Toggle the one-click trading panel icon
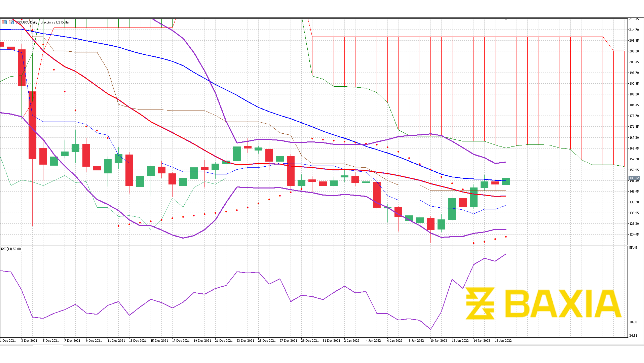The width and height of the screenshot is (644, 363). coord(11,22)
